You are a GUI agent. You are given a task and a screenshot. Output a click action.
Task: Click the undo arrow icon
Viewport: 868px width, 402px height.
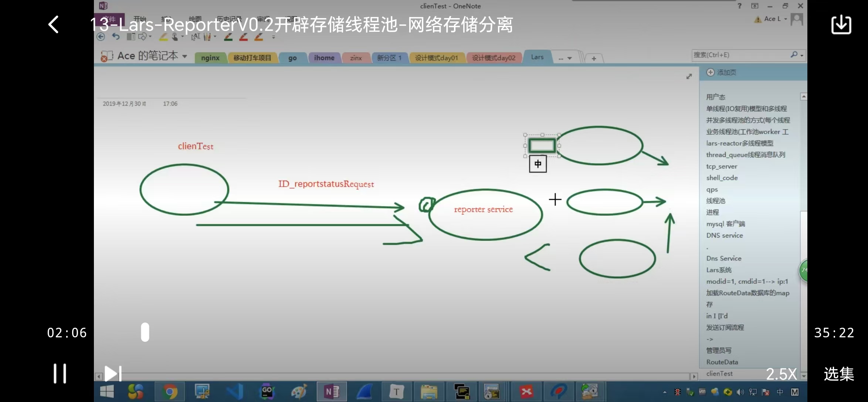click(116, 37)
